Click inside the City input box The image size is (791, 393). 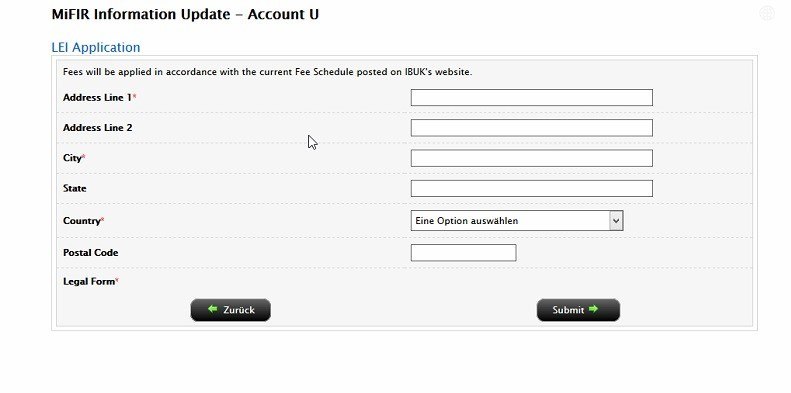pos(532,158)
